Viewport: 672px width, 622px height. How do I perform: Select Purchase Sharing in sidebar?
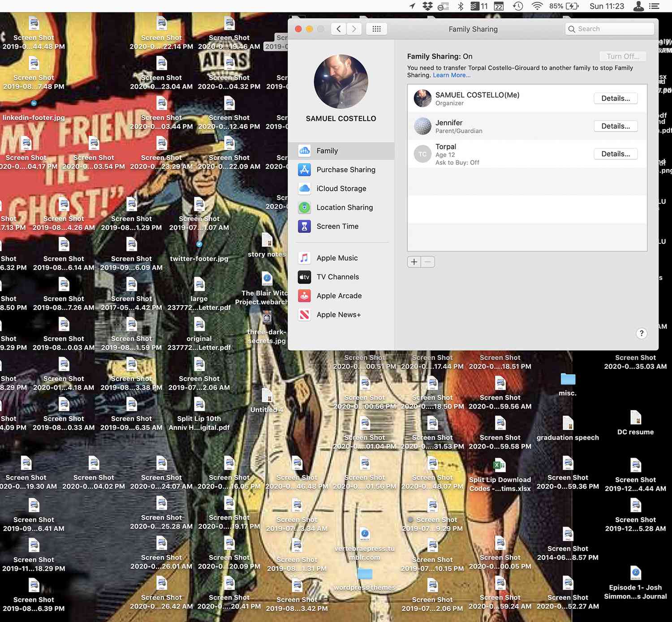pos(345,170)
